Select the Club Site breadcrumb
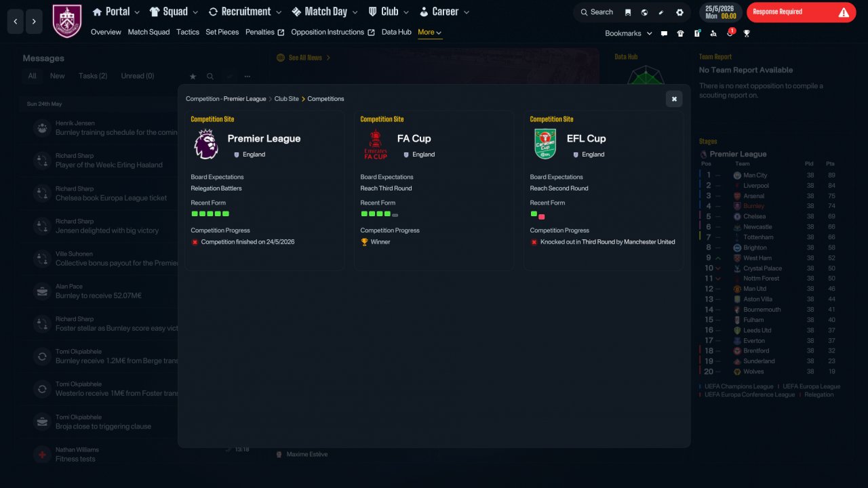 coord(286,99)
